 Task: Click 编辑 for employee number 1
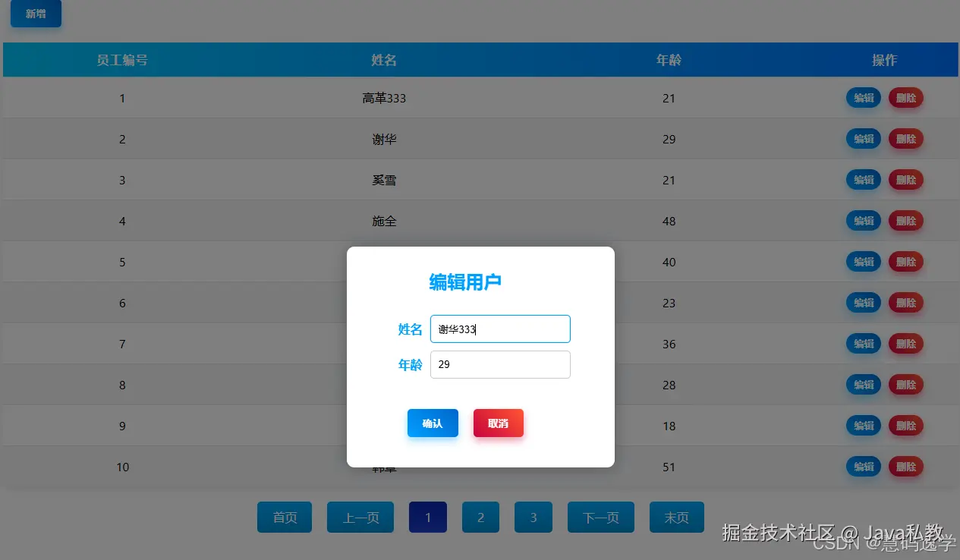tap(863, 97)
